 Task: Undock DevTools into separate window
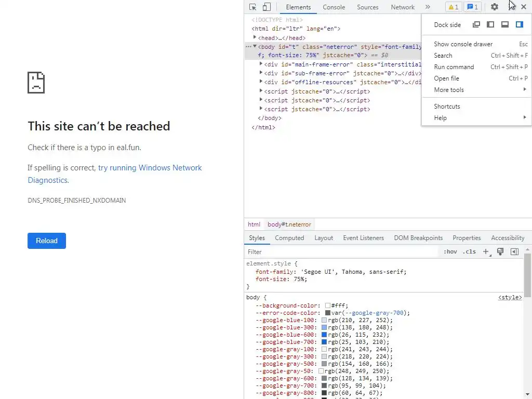coord(476,24)
